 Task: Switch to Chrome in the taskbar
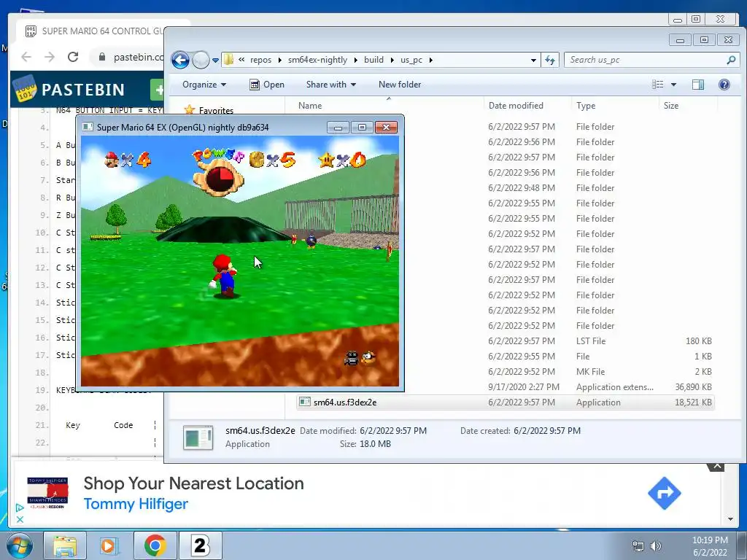coord(155,545)
